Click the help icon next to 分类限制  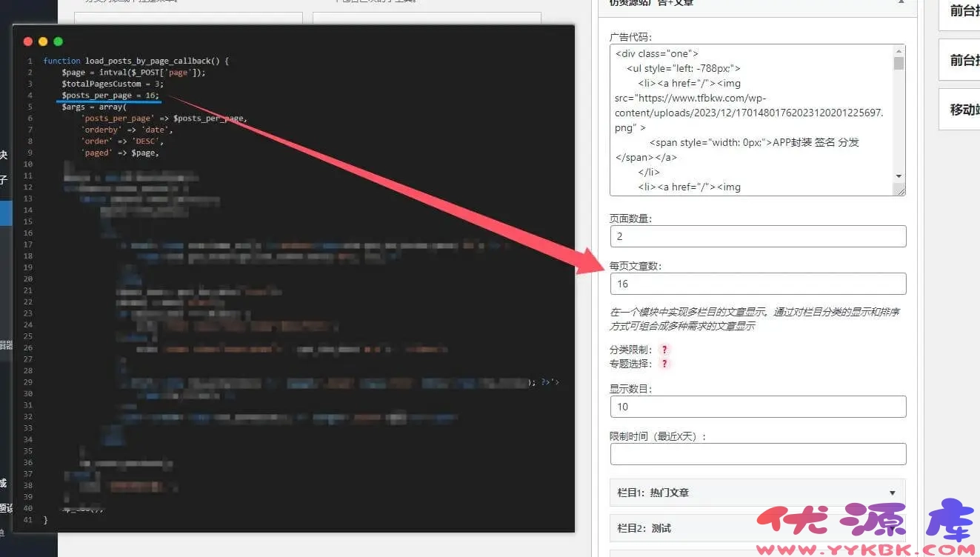point(664,350)
